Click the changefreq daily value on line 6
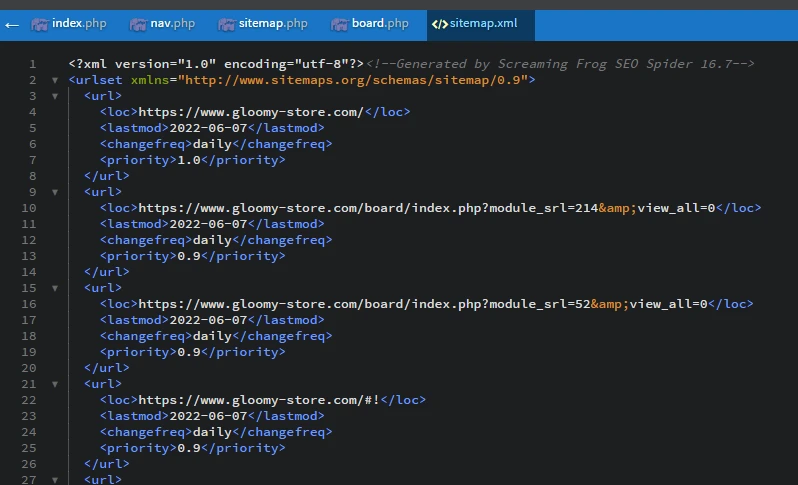The width and height of the screenshot is (798, 485). click(x=212, y=144)
